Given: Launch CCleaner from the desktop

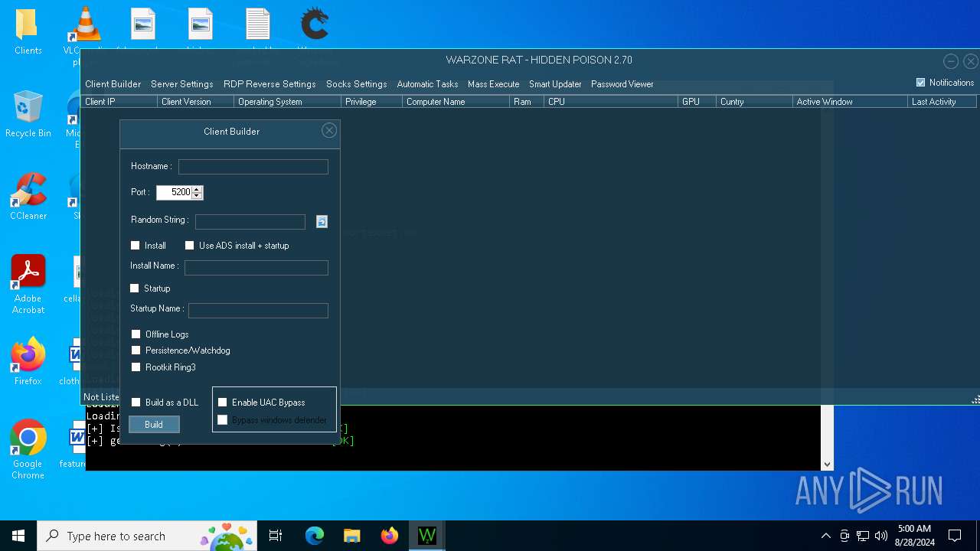Looking at the screenshot, I should 28,197.
